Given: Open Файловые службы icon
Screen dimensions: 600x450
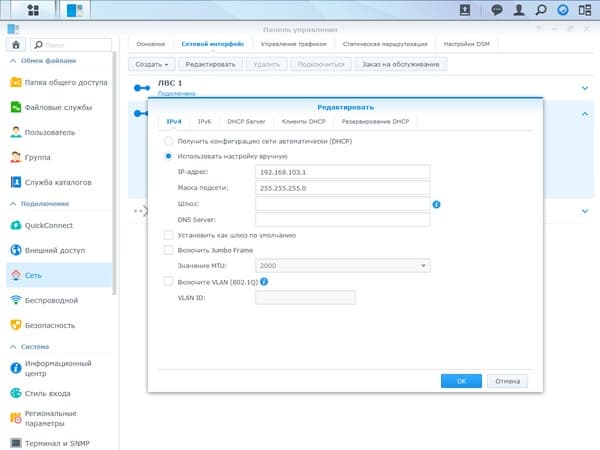Looking at the screenshot, I should coord(16,107).
